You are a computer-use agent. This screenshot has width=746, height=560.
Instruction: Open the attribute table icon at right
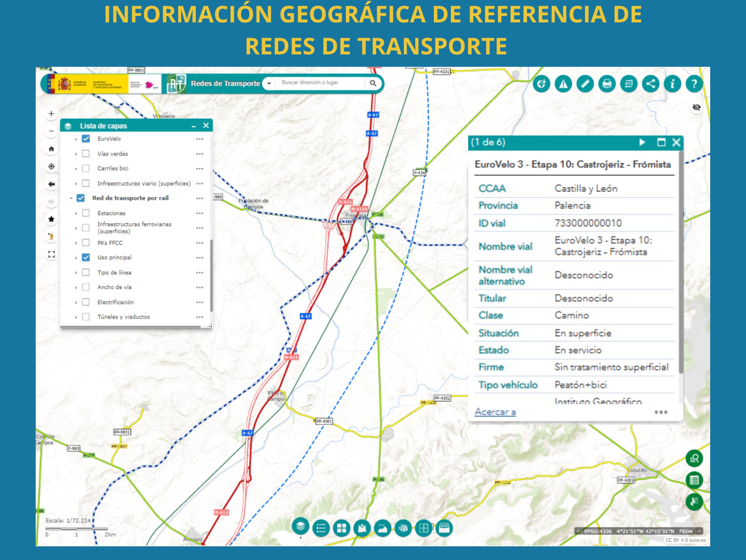pos(694,480)
